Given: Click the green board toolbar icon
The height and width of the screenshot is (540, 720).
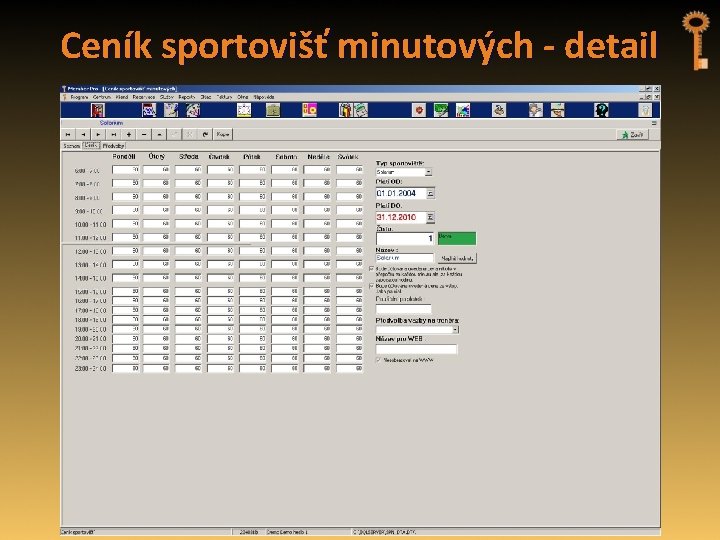Looking at the screenshot, I should 441,110.
